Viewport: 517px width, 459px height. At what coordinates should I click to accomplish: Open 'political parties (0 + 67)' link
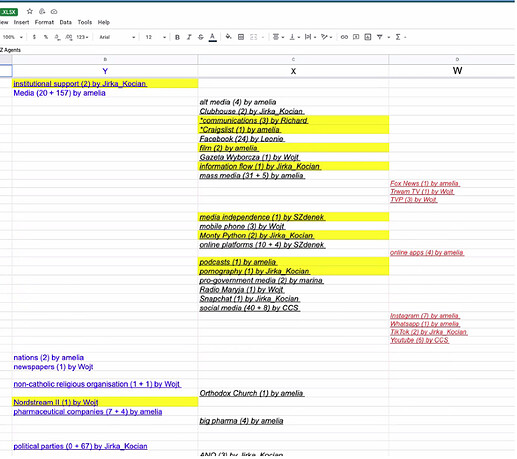click(80, 446)
